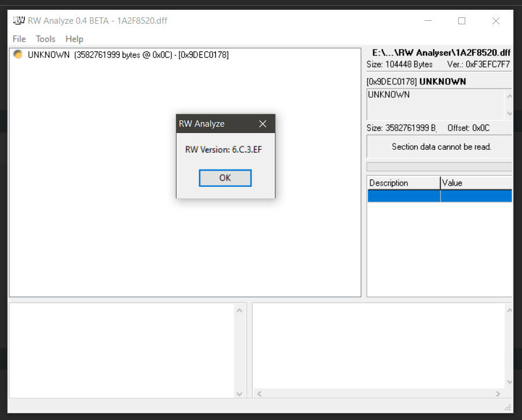
Task: Click the Section data cannot be read label
Action: click(x=439, y=146)
